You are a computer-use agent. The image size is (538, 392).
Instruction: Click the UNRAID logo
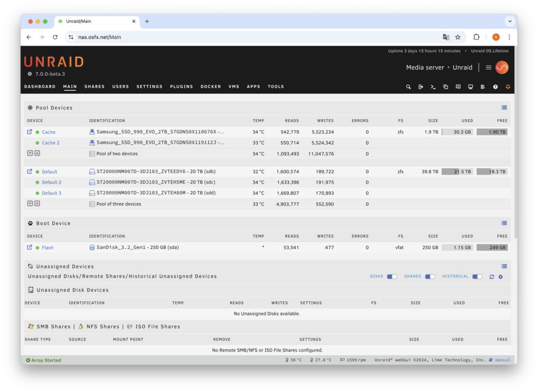(x=54, y=62)
